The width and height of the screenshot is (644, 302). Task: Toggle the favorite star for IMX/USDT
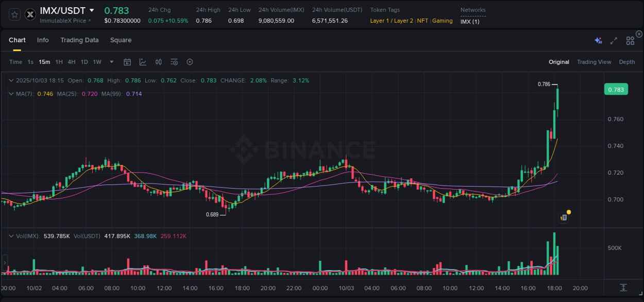(x=14, y=14)
